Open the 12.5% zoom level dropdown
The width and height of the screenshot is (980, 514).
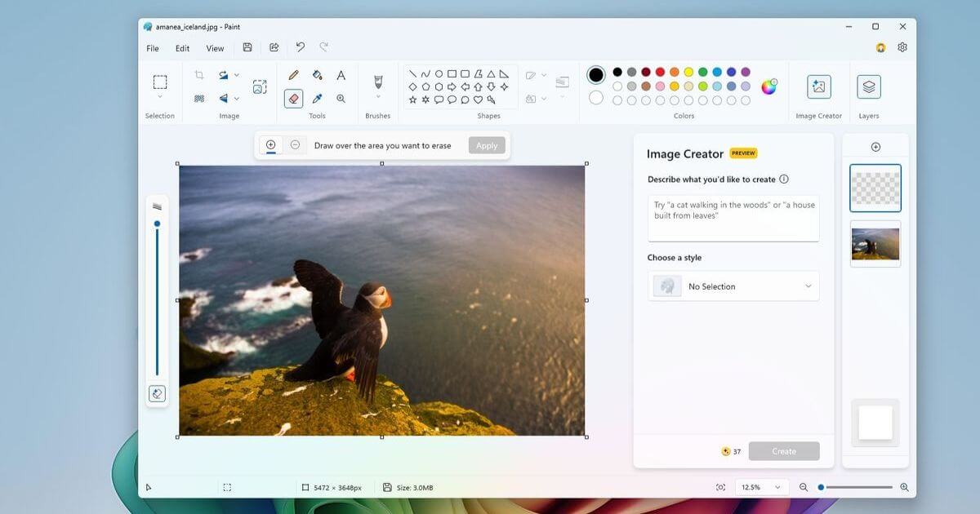click(x=761, y=487)
